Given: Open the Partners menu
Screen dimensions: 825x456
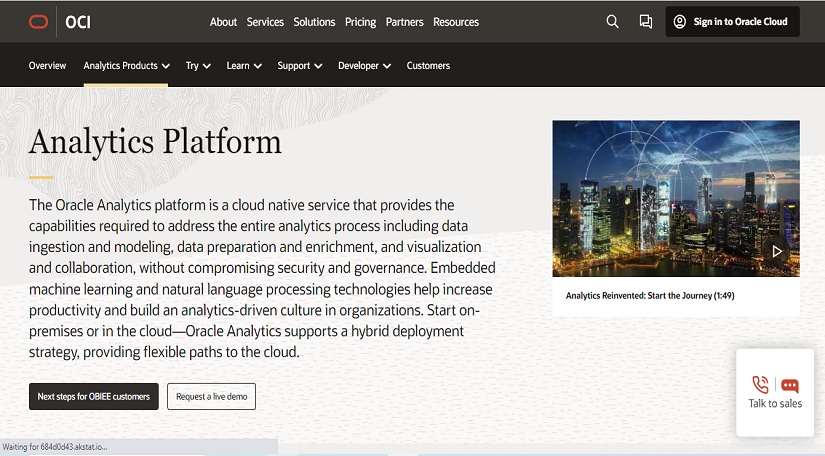Looking at the screenshot, I should click(404, 22).
